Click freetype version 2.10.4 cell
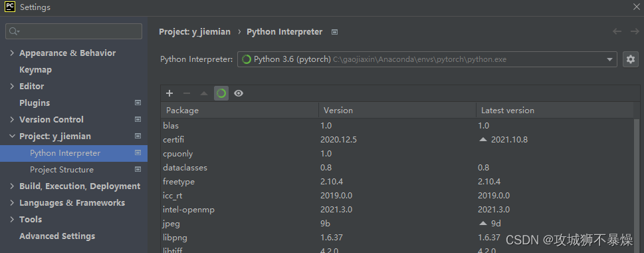 tap(332, 181)
